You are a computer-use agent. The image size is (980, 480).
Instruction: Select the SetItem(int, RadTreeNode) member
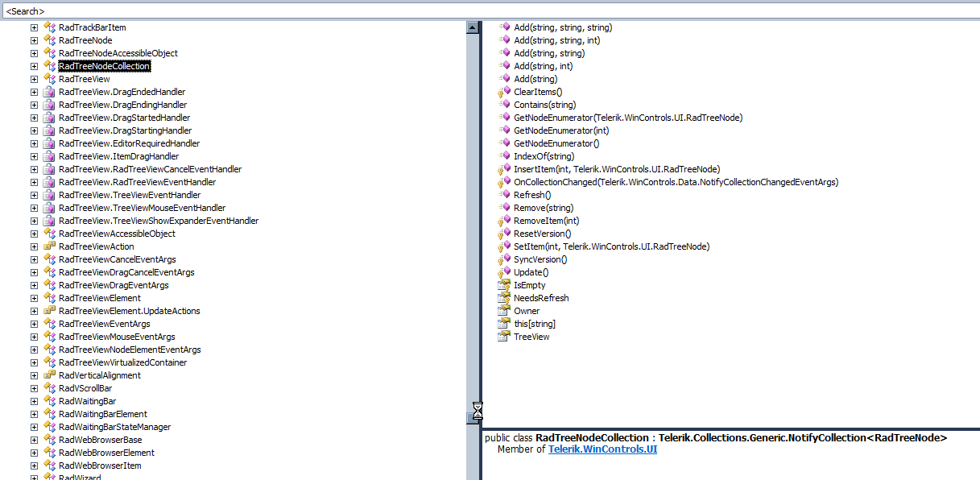pos(611,246)
